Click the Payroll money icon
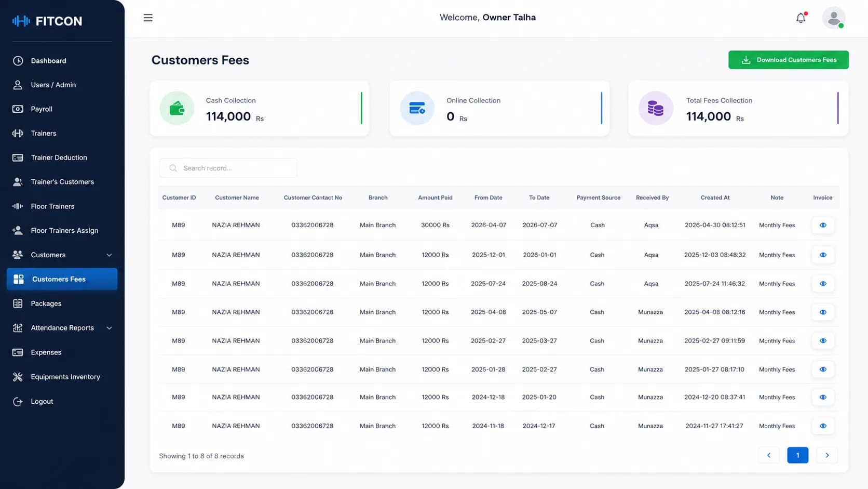This screenshot has height=489, width=868. click(18, 109)
